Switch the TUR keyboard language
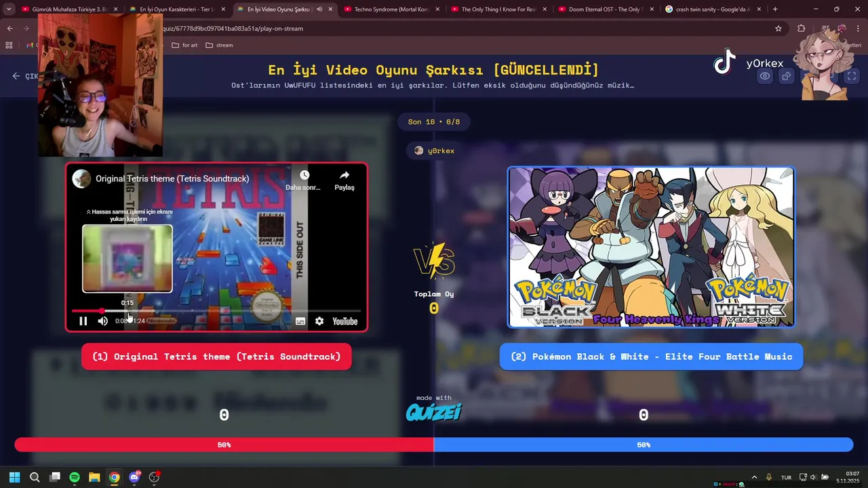Screen dimensions: 868x488 pyautogui.click(x=786, y=477)
